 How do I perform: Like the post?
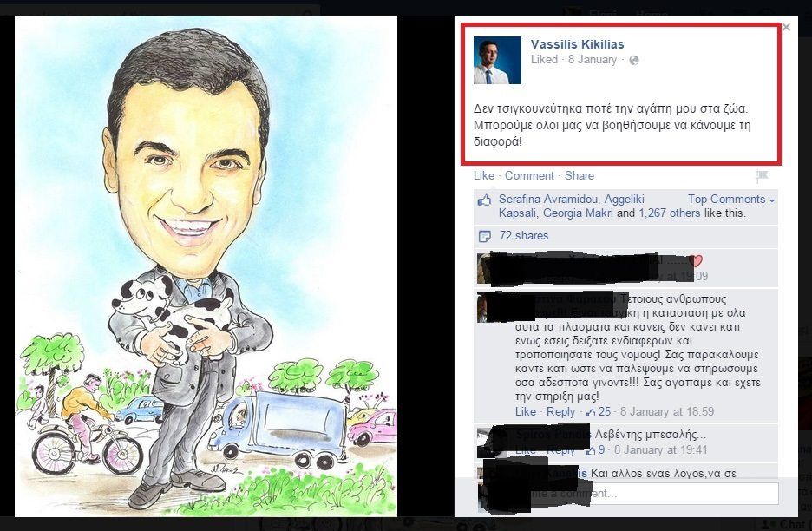click(x=484, y=175)
